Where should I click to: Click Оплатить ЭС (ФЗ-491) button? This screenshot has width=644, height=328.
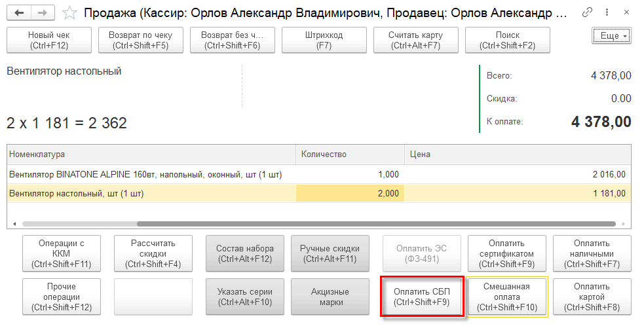click(422, 254)
